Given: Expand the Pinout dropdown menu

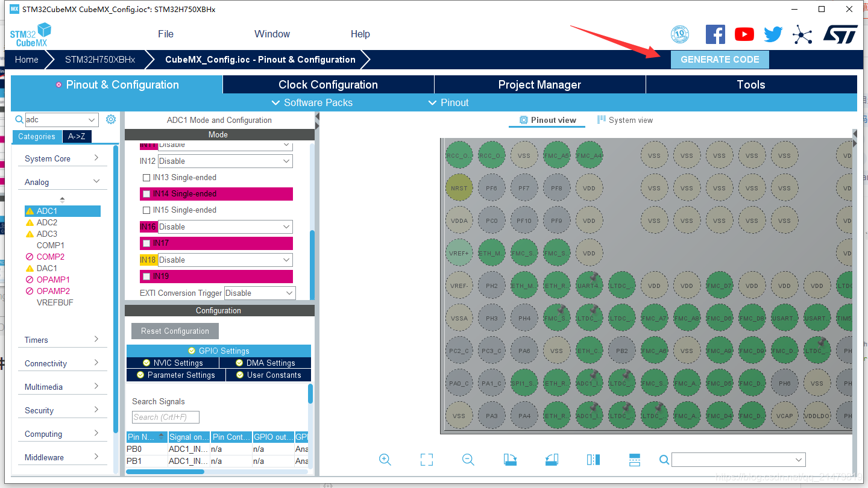Looking at the screenshot, I should [448, 102].
